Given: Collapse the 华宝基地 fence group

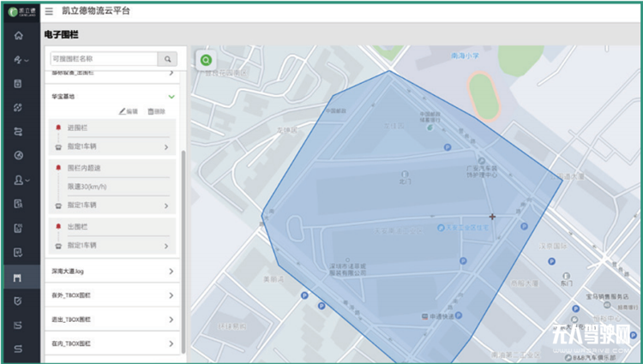Looking at the screenshot, I should click(x=171, y=97).
